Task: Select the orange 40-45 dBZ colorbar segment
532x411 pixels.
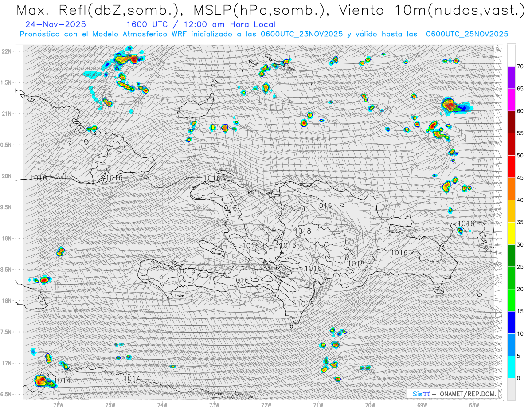Action: point(511,189)
